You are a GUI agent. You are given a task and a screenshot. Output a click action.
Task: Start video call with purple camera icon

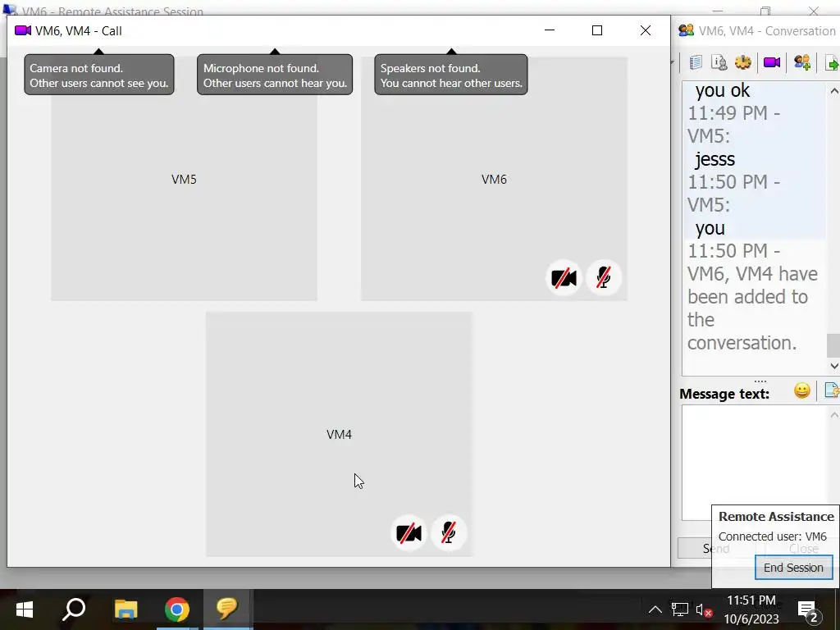pyautogui.click(x=772, y=62)
